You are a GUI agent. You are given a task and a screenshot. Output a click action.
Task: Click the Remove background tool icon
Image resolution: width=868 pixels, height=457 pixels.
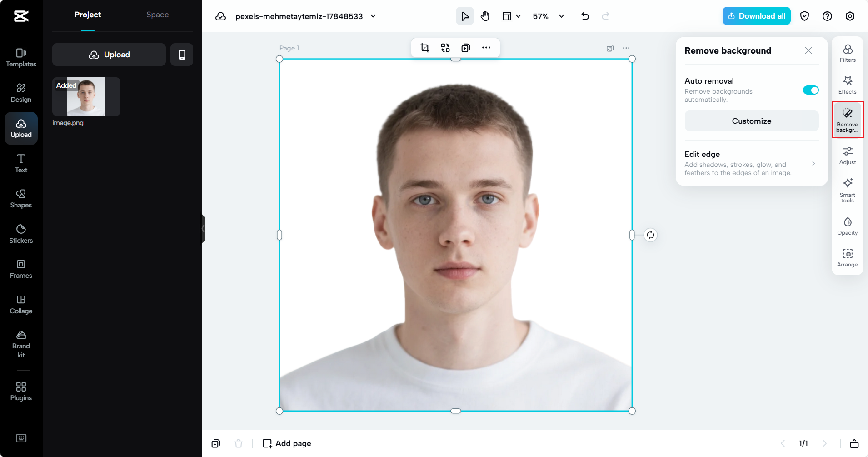848,120
